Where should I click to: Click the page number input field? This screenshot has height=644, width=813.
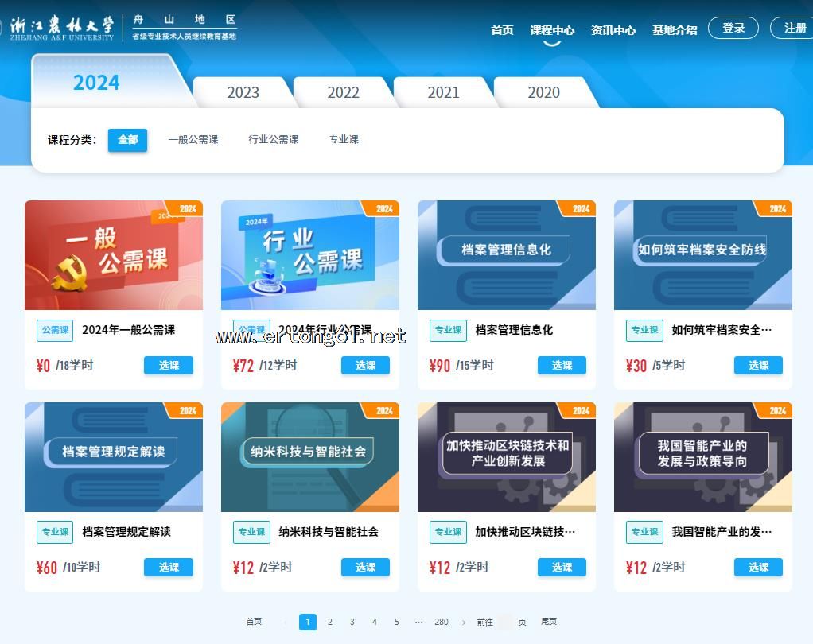pos(505,623)
